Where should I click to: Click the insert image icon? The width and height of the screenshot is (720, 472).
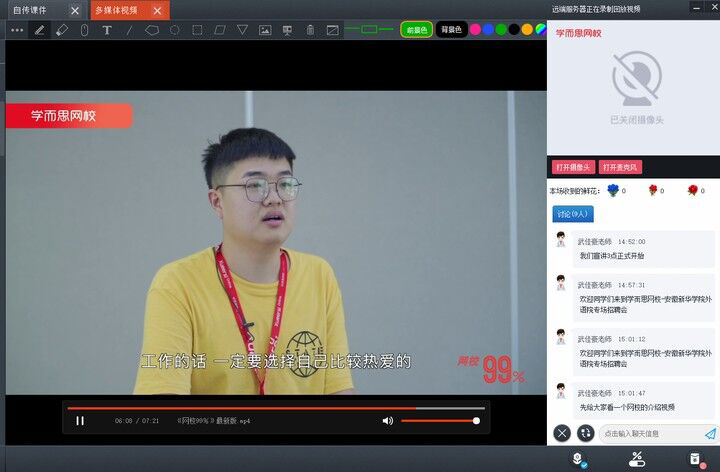click(x=265, y=30)
